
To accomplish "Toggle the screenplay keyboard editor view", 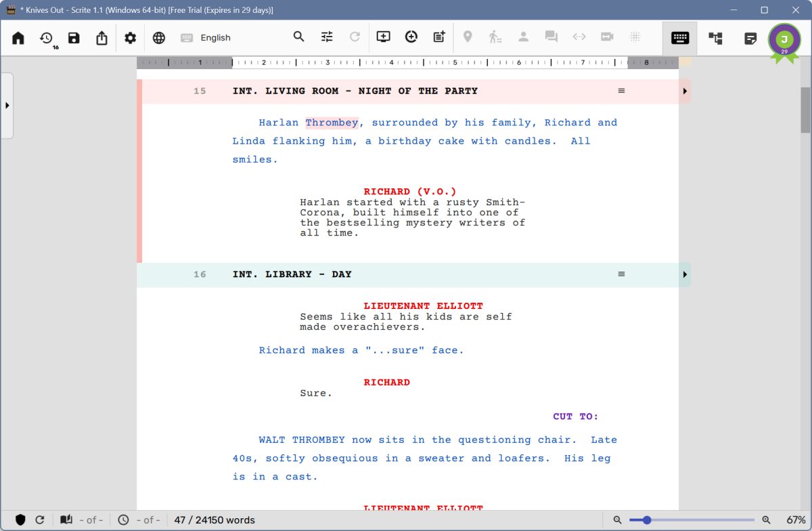I will (x=679, y=38).
